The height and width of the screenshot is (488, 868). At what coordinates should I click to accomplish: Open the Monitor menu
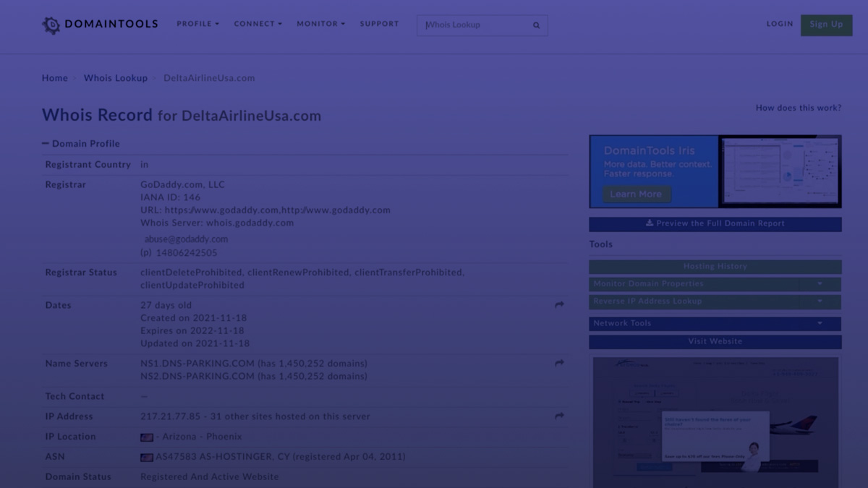click(320, 24)
